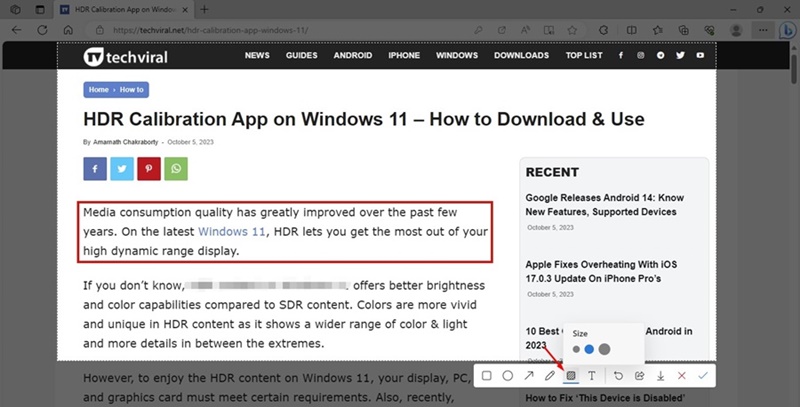
Task: Click the How to breadcrumb
Action: (132, 89)
